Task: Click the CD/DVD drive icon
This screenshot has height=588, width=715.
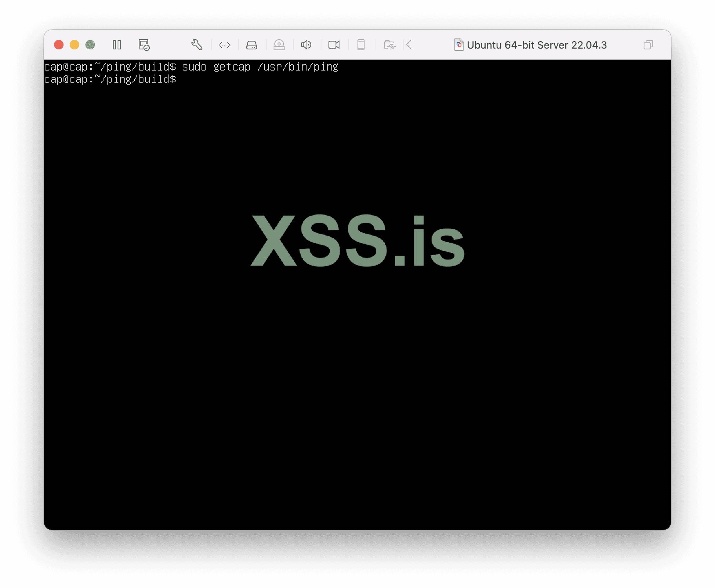Action: tap(279, 45)
